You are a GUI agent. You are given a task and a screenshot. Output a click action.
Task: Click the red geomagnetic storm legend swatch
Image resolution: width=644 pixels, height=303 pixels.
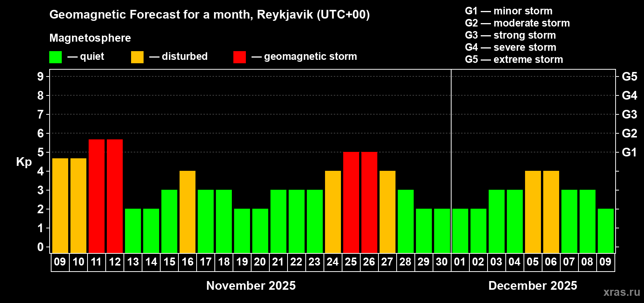240,57
